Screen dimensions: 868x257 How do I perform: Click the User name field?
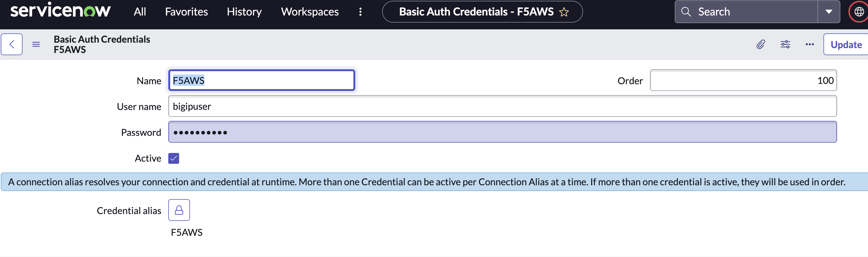coord(502,106)
